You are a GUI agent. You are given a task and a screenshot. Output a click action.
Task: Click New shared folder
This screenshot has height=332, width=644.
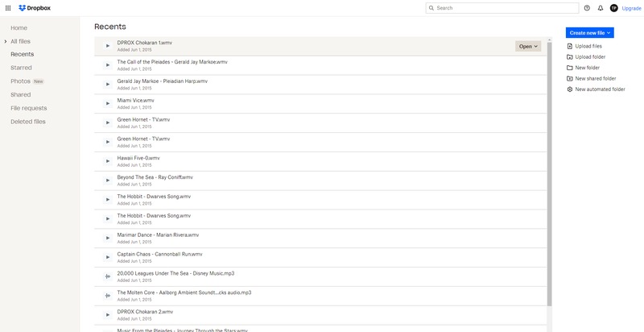(596, 78)
